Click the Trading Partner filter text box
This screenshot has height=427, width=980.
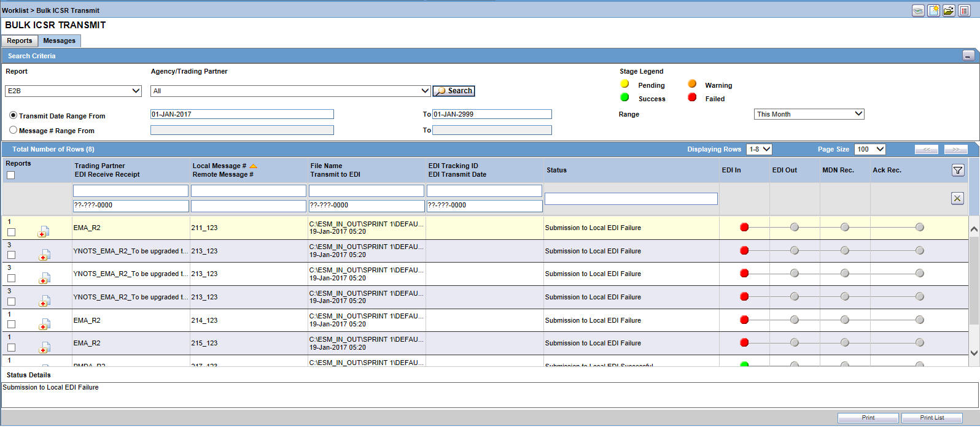pyautogui.click(x=131, y=191)
